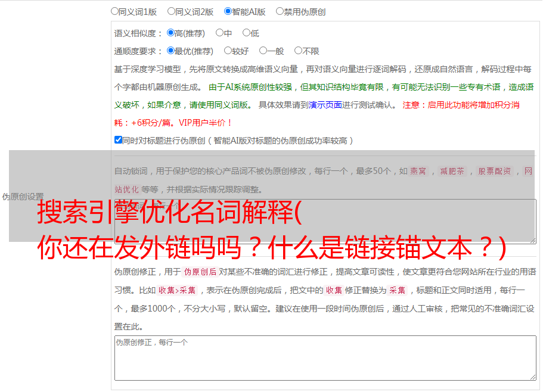The image size is (543, 392).
Task: Click the 伪原创设置 label
Action: click(x=23, y=197)
